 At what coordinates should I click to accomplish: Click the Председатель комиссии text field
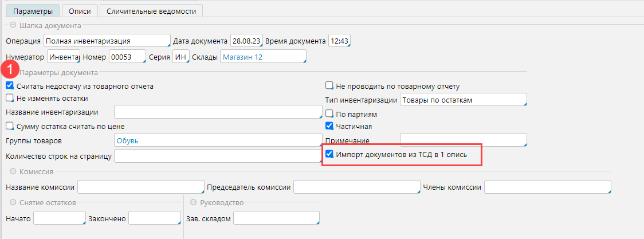tap(356, 187)
